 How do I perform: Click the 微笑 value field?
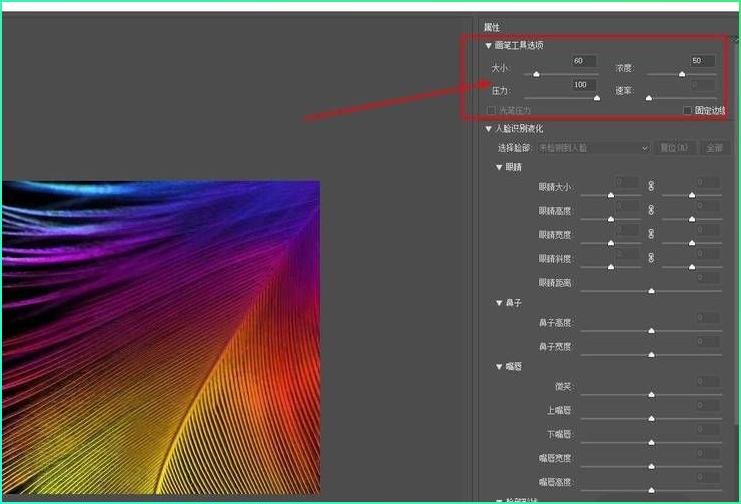[708, 381]
